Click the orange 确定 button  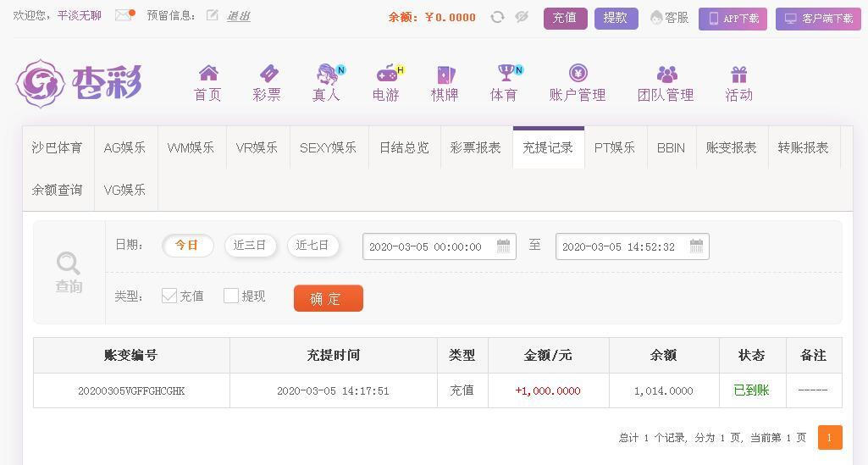point(329,298)
